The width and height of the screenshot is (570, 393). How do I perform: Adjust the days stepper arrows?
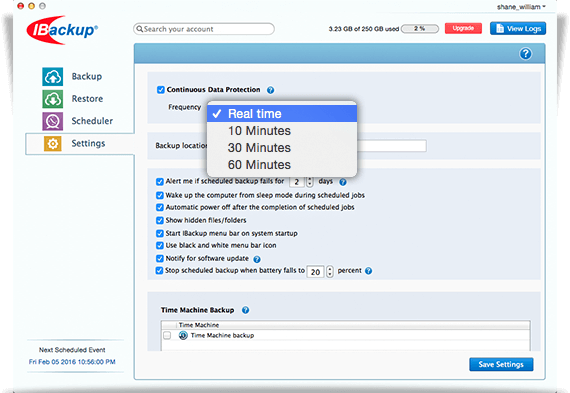tap(310, 182)
